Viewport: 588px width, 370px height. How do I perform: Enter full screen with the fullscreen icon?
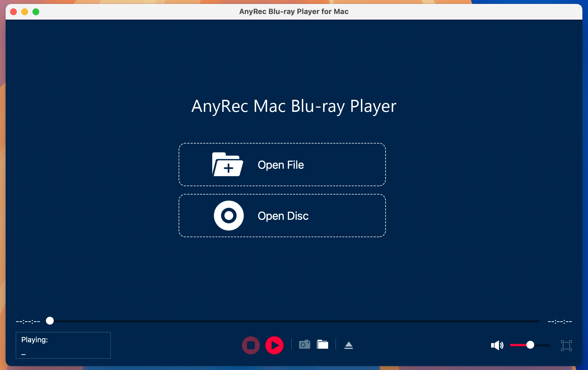pyautogui.click(x=566, y=345)
